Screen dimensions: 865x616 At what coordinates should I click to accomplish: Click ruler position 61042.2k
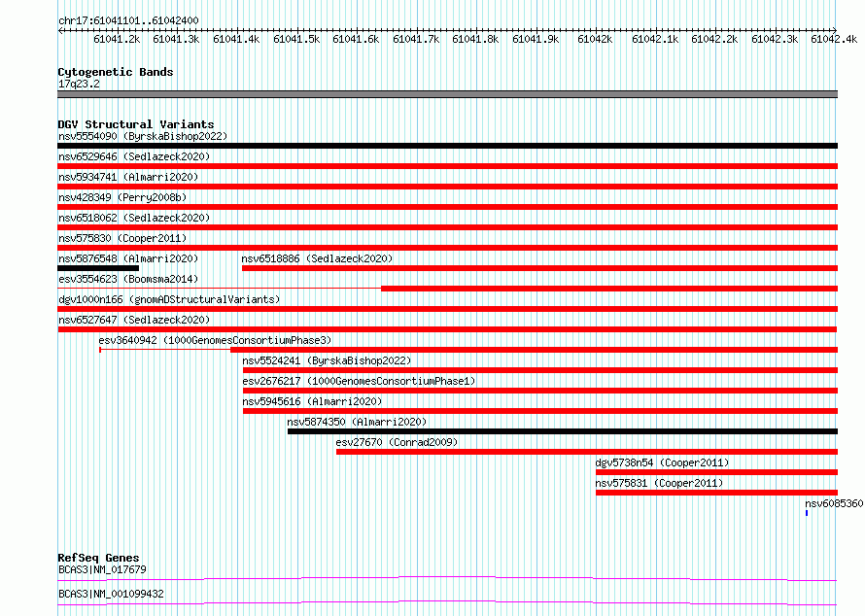click(714, 39)
